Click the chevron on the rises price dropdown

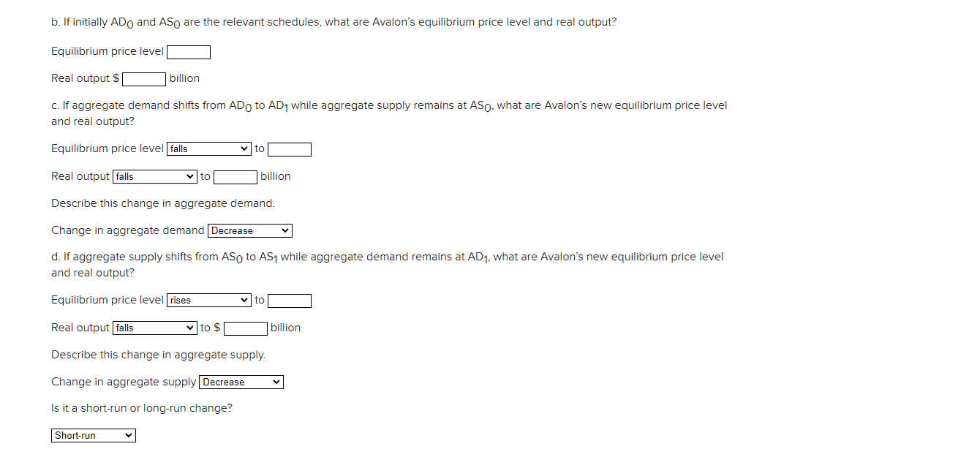246,300
